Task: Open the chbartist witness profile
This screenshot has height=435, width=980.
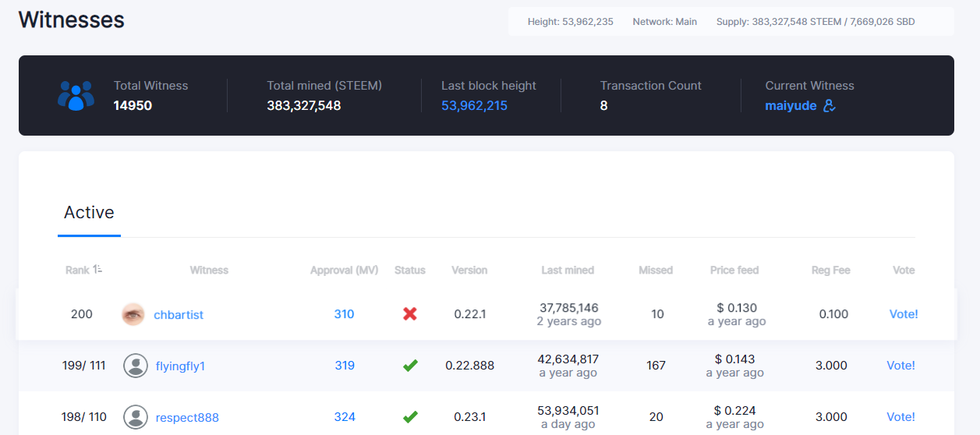Action: pyautogui.click(x=179, y=314)
